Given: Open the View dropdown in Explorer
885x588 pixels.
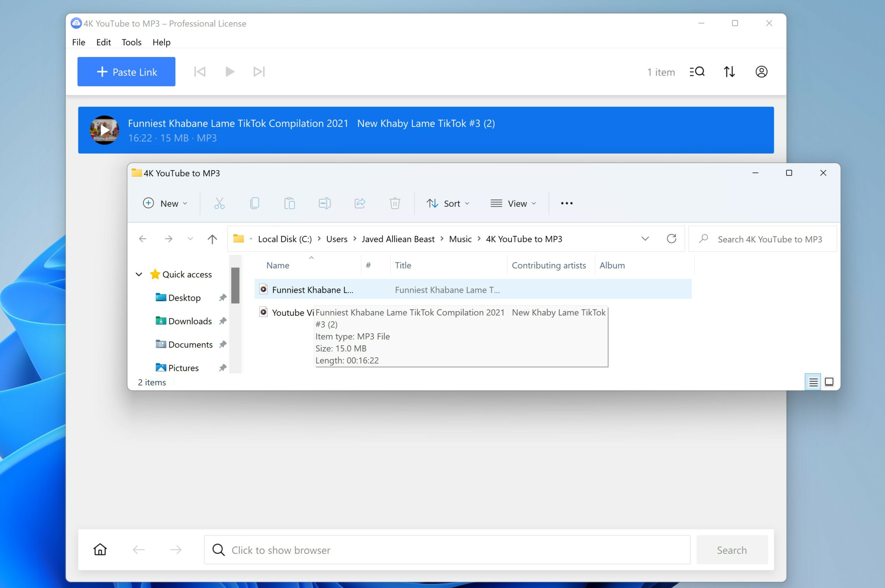Looking at the screenshot, I should click(x=513, y=203).
